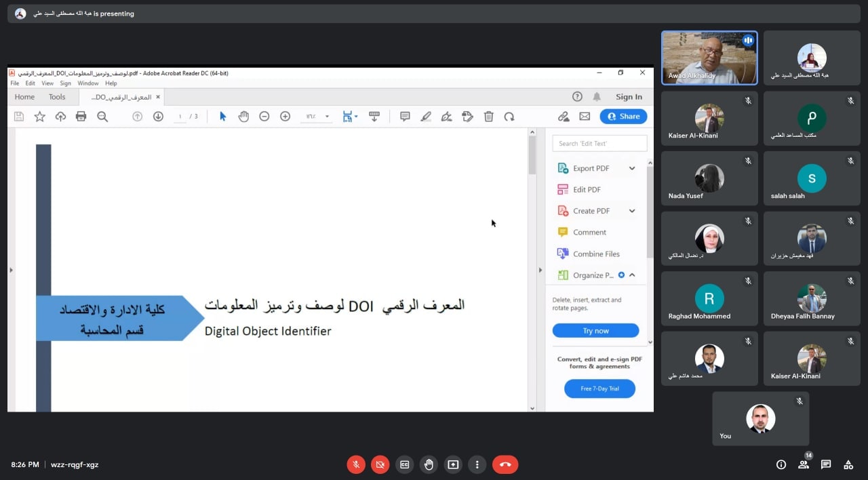
Task: Expand the Create PDF options
Action: (x=632, y=211)
